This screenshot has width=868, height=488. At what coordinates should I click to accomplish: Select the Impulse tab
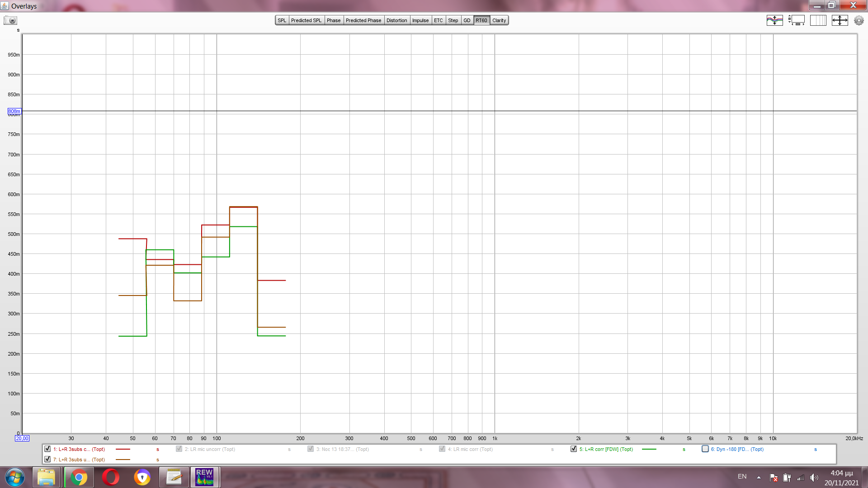click(420, 20)
